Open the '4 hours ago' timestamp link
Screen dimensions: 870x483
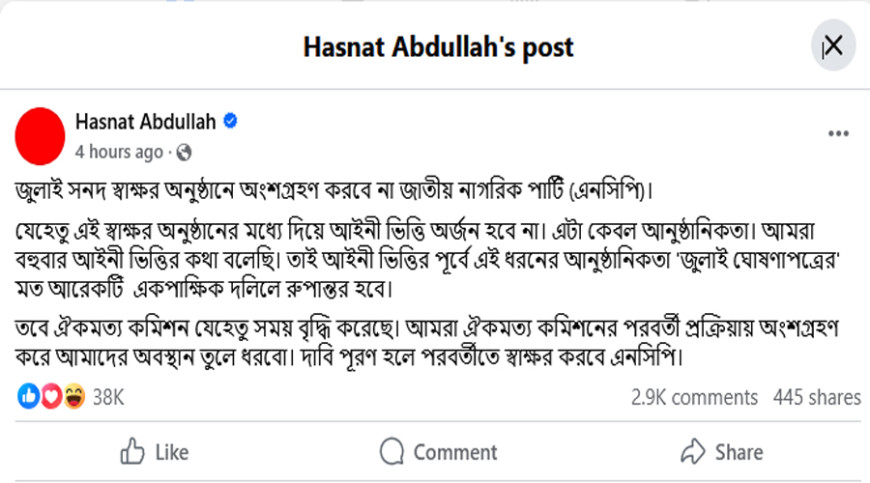click(x=118, y=152)
